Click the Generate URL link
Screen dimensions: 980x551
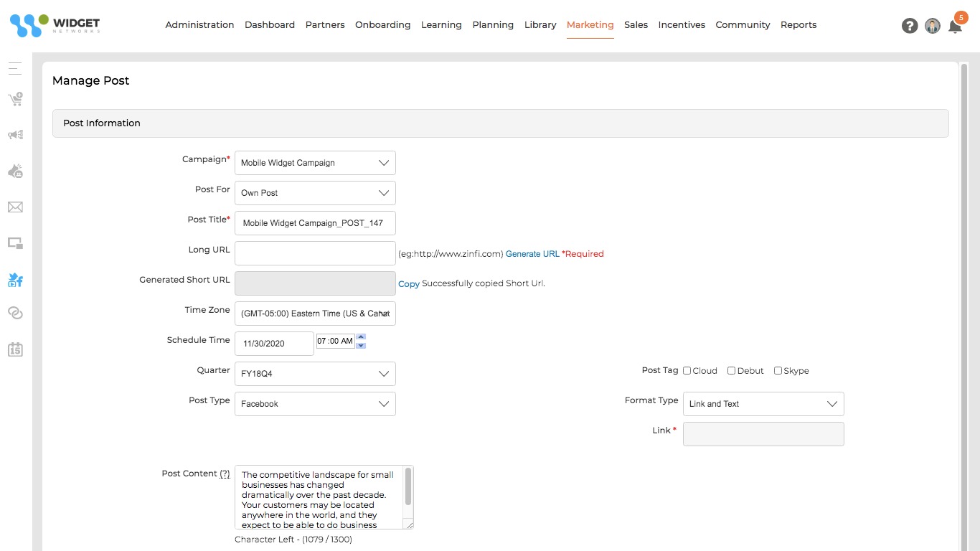[532, 254]
